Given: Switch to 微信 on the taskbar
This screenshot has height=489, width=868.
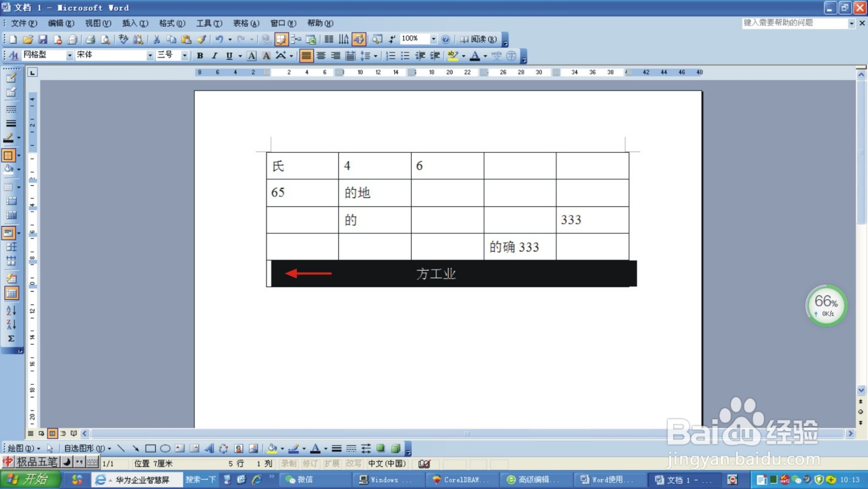Looking at the screenshot, I should [x=316, y=479].
